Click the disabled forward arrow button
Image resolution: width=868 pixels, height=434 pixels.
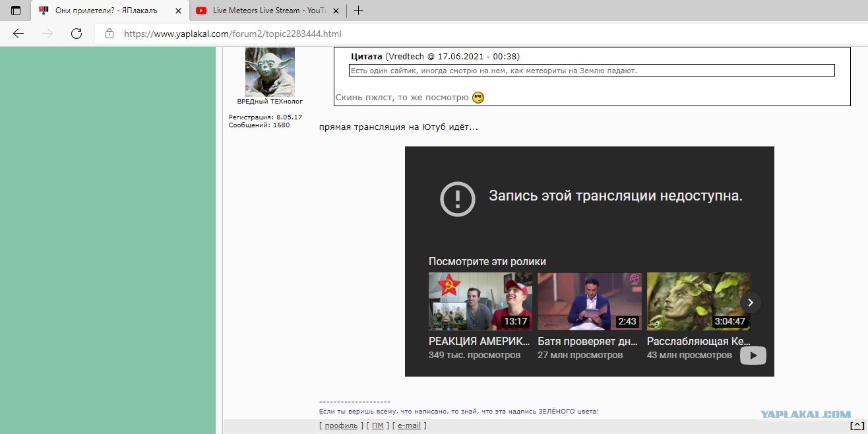tap(47, 34)
